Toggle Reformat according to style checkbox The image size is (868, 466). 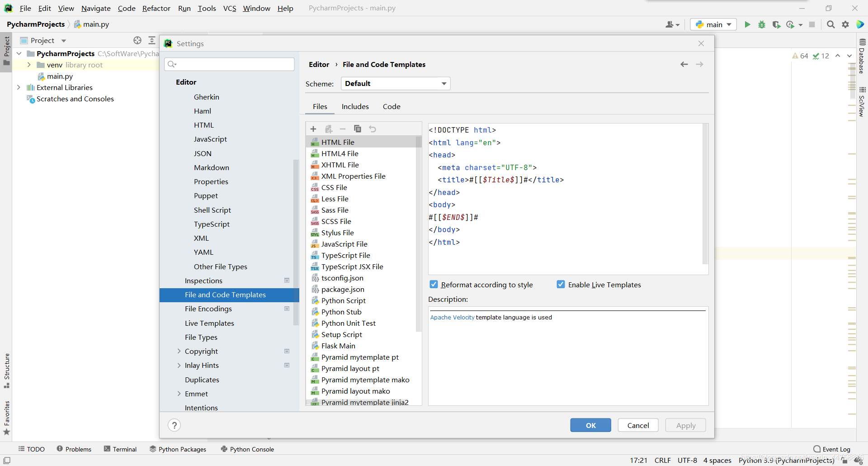click(434, 285)
